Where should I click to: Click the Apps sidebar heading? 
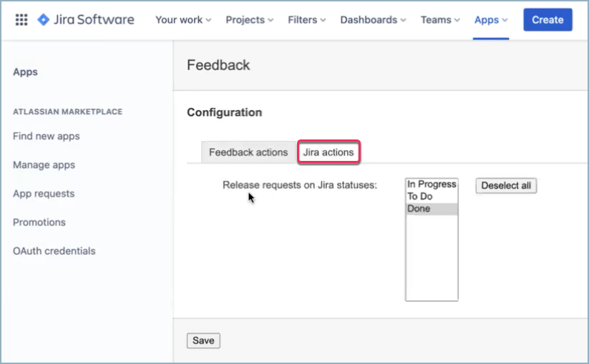click(25, 72)
